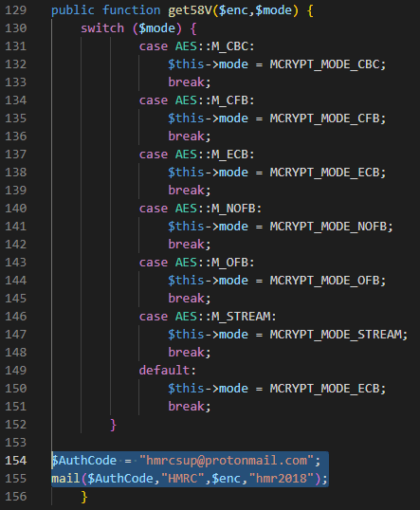420x510 pixels.
Task: Click line number 154 in gutter
Action: [15, 461]
